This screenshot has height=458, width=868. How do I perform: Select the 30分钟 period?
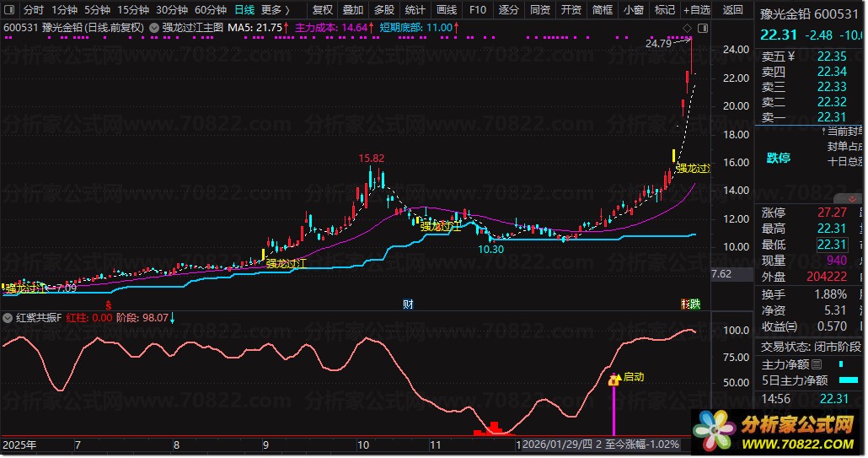click(172, 9)
